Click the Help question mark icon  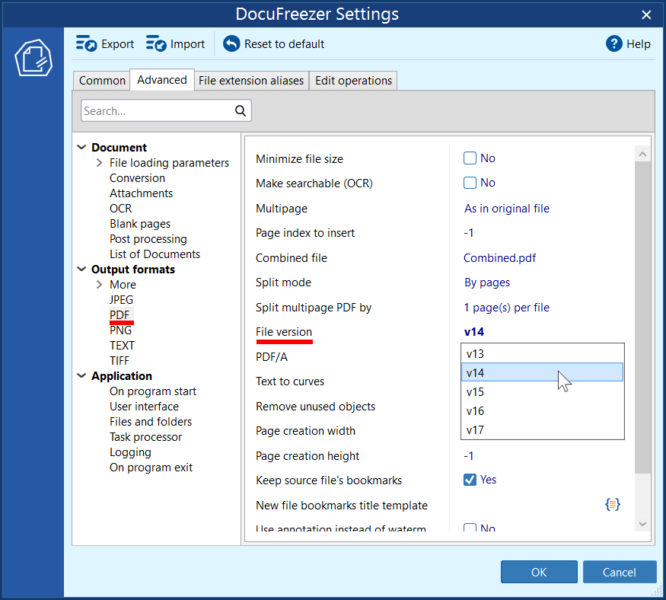(614, 44)
